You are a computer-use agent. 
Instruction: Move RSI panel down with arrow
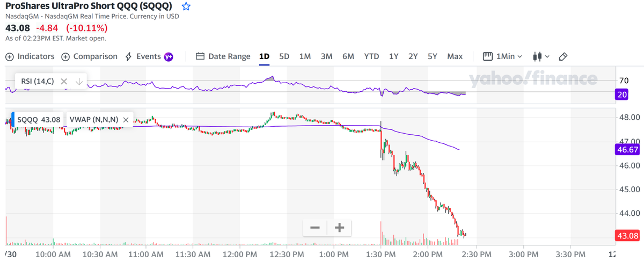[79, 82]
